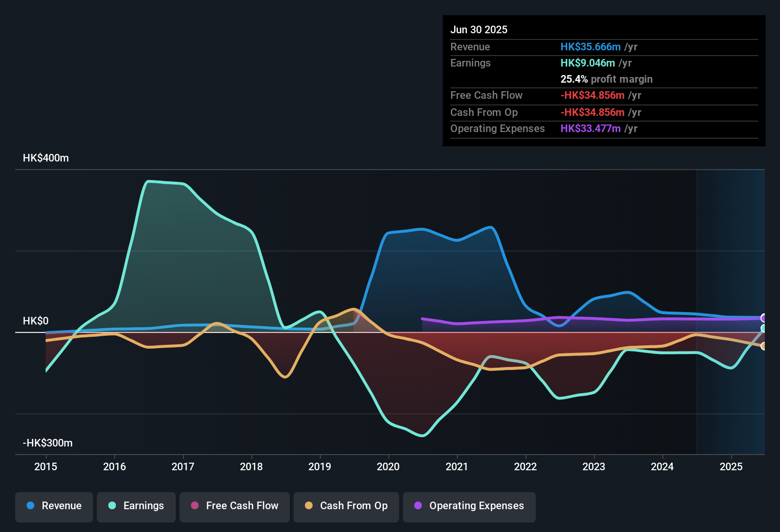This screenshot has height=532, width=780.
Task: Click the HK$400m axis label
Action: pos(46,158)
